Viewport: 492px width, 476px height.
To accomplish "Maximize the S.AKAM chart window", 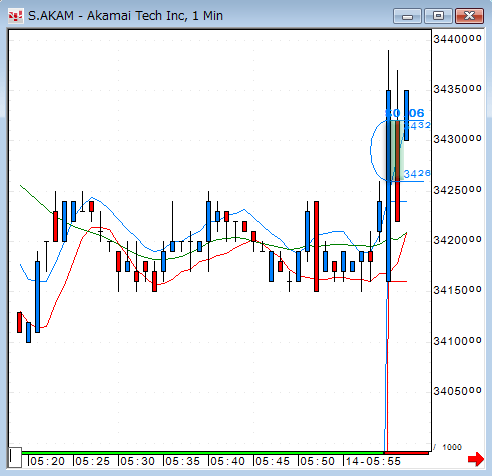I will [x=438, y=16].
